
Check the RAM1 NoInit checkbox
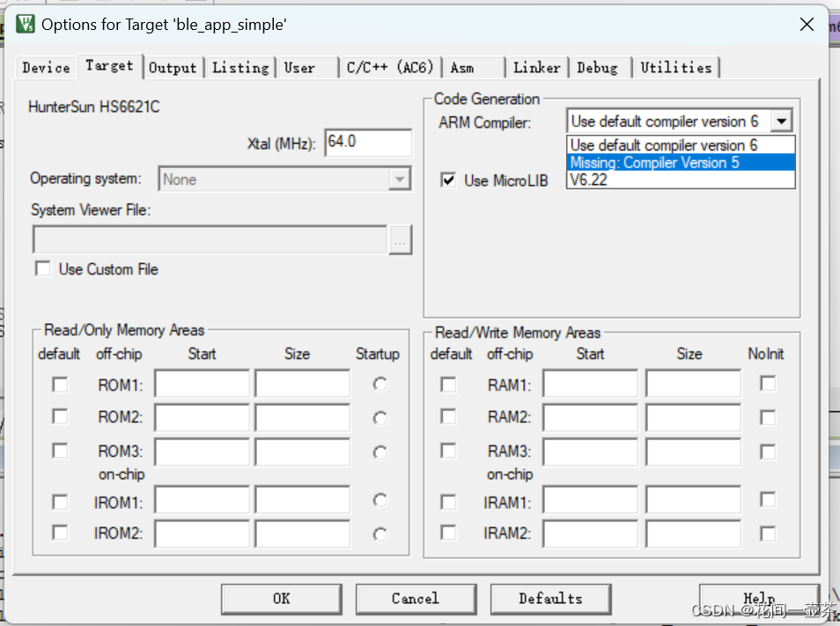point(768,383)
